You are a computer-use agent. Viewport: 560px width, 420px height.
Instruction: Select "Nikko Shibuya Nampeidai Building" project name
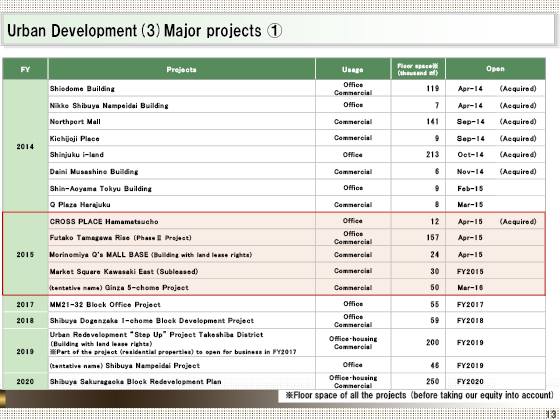(x=109, y=105)
